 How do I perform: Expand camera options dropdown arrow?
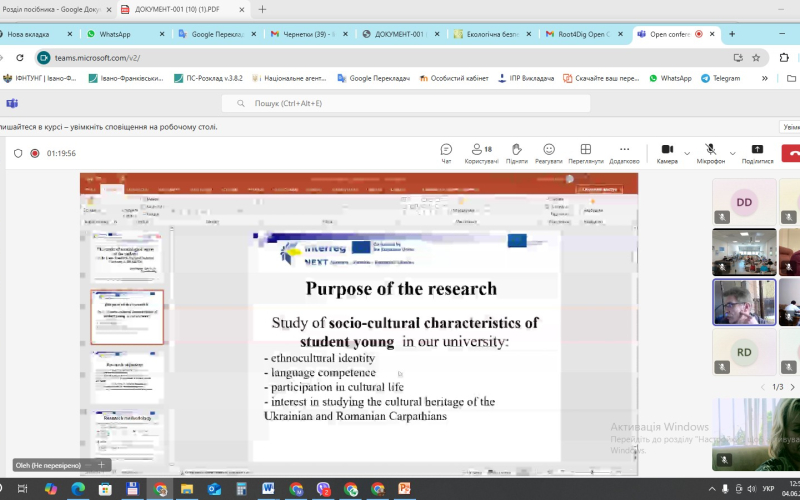coord(687,153)
